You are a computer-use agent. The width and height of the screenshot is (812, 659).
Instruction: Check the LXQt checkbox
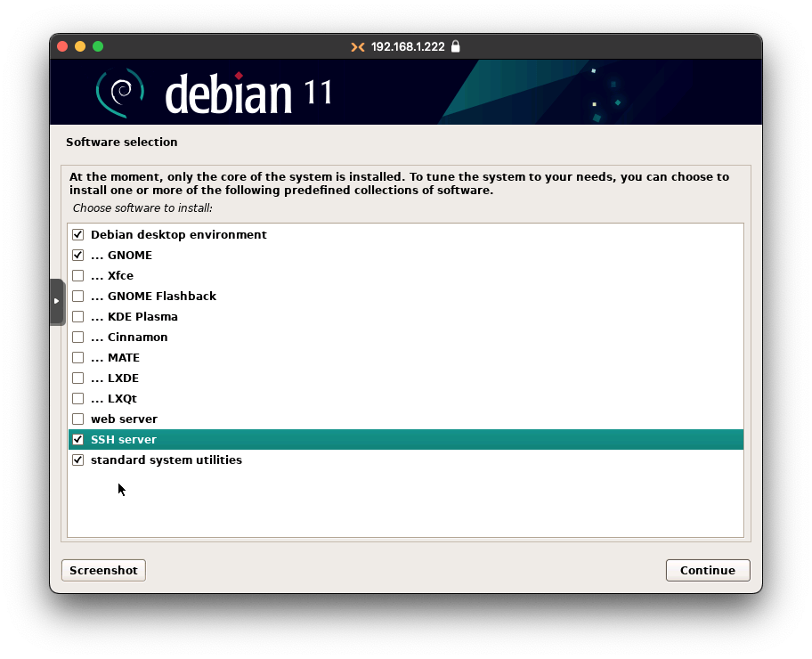click(78, 399)
